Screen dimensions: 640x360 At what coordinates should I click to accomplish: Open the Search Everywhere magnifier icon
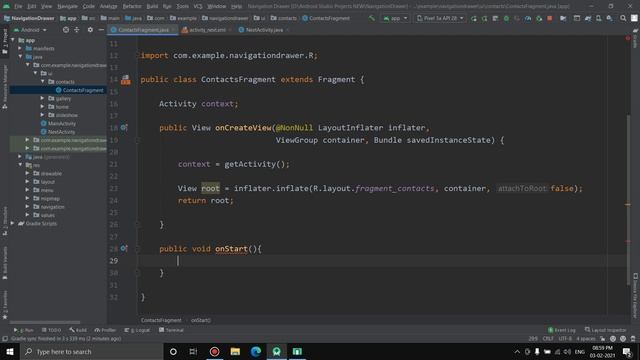(x=623, y=18)
